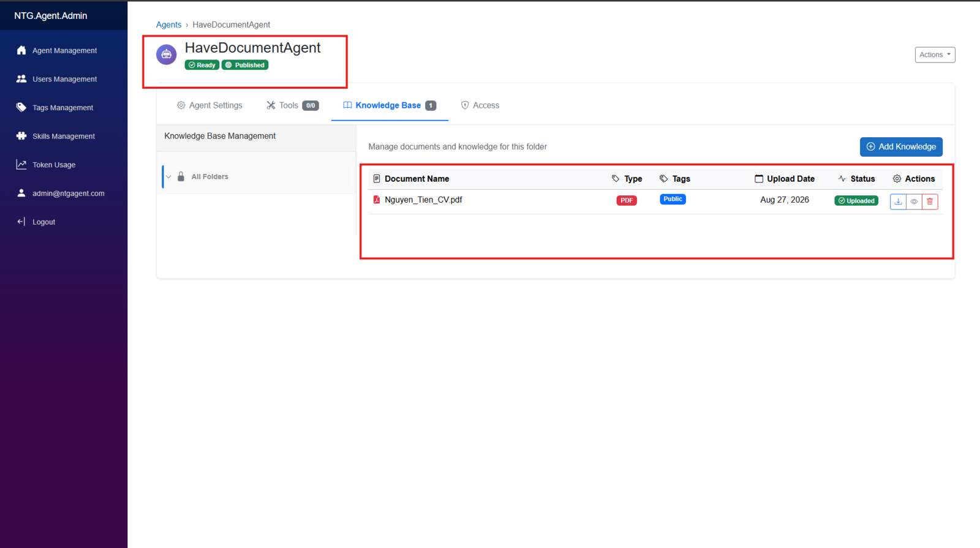Screen dimensions: 980x548
Task: Switch to the Tools tab
Action: [292, 105]
